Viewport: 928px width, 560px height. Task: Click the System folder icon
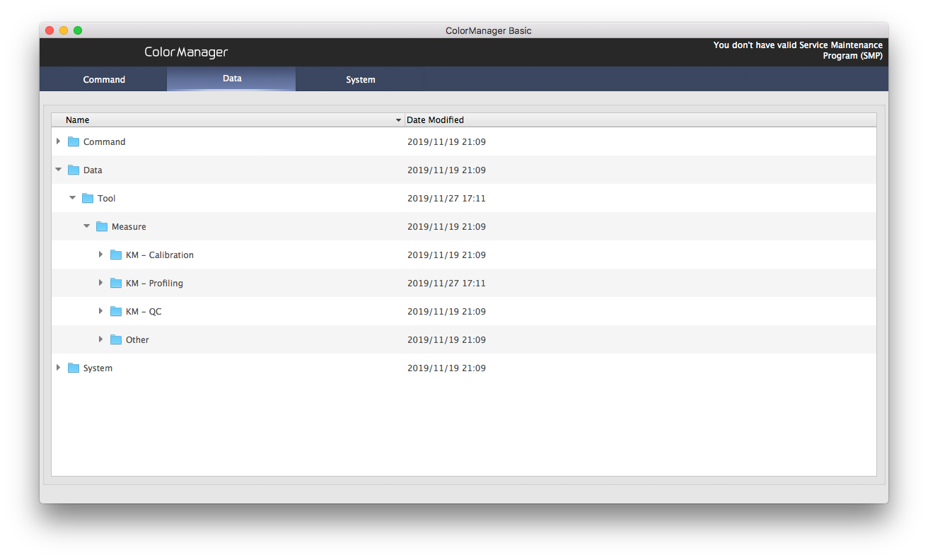pos(74,368)
